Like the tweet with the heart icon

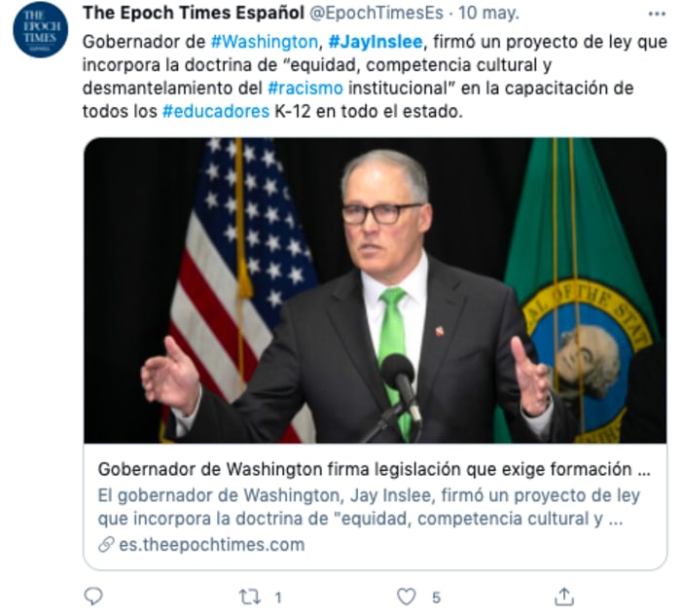coord(406,597)
